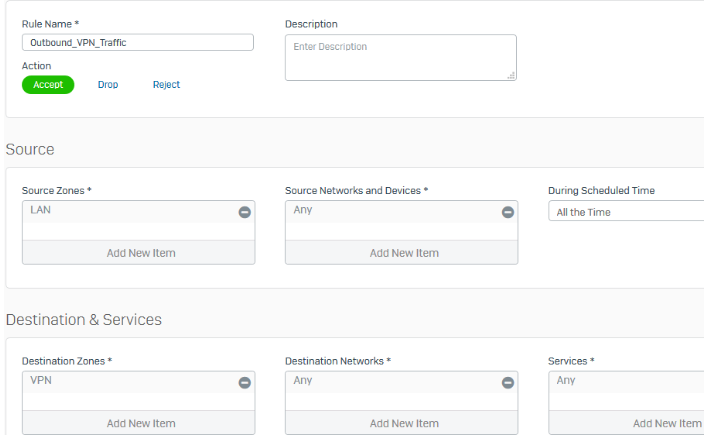
Task: Remove Any from Destination Networks
Action: tap(507, 382)
